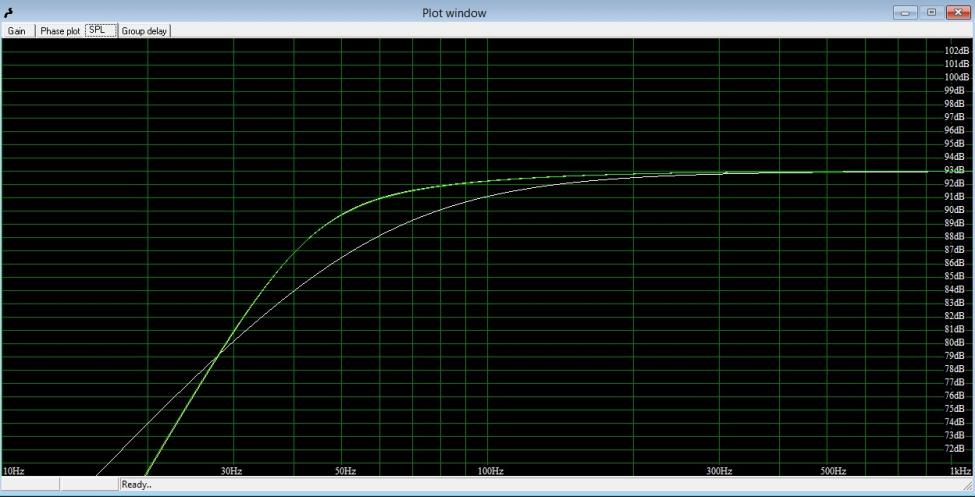The width and height of the screenshot is (975, 497).
Task: Maximize the Plot window
Action: (x=931, y=12)
